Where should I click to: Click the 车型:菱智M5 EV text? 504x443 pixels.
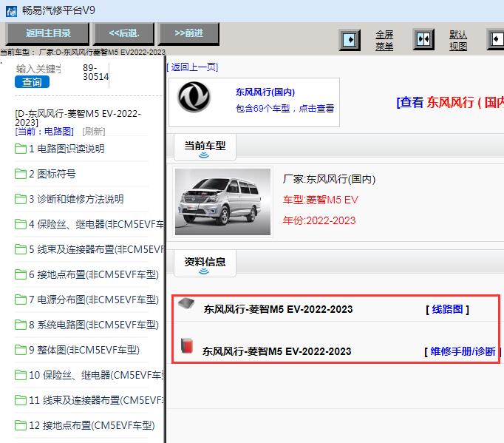321,200
